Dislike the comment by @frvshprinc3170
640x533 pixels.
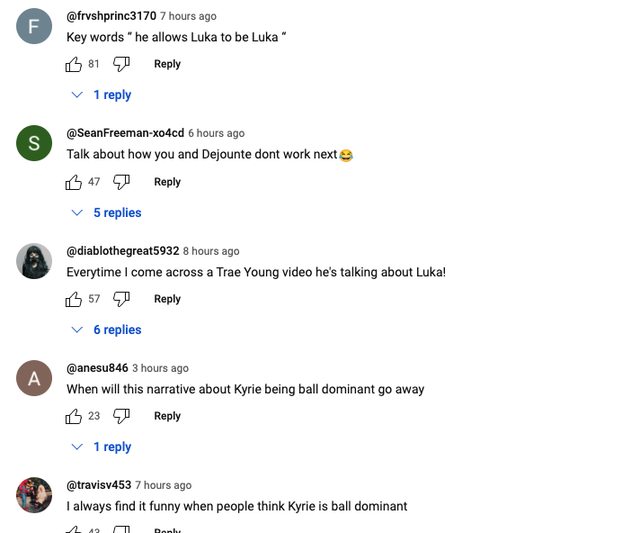(121, 64)
